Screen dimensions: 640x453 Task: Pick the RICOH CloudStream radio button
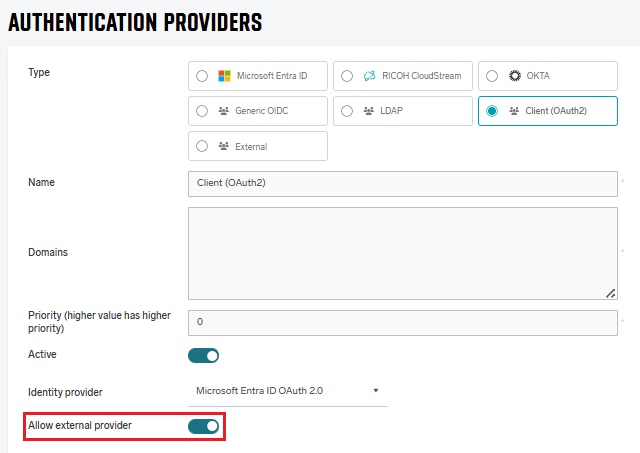tap(347, 76)
